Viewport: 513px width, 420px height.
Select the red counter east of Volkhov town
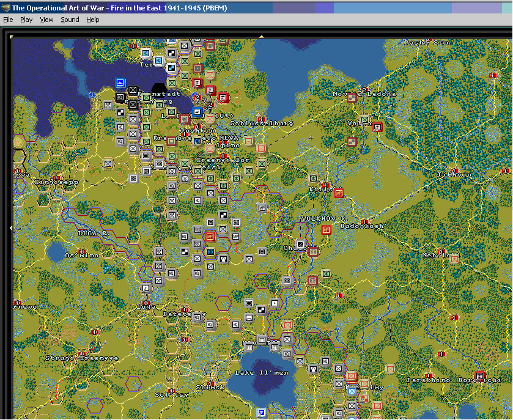point(377,127)
